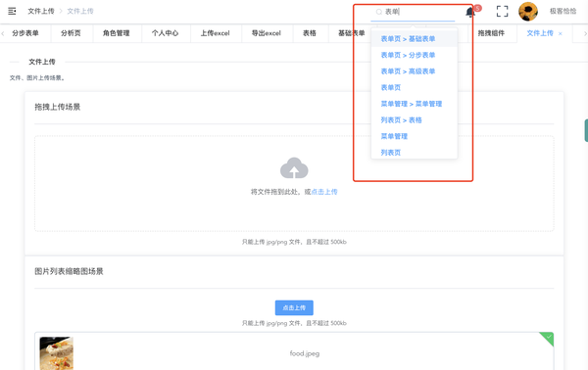This screenshot has height=370, width=588.
Task: Click the blue 点击上传 button
Action: coord(294,307)
